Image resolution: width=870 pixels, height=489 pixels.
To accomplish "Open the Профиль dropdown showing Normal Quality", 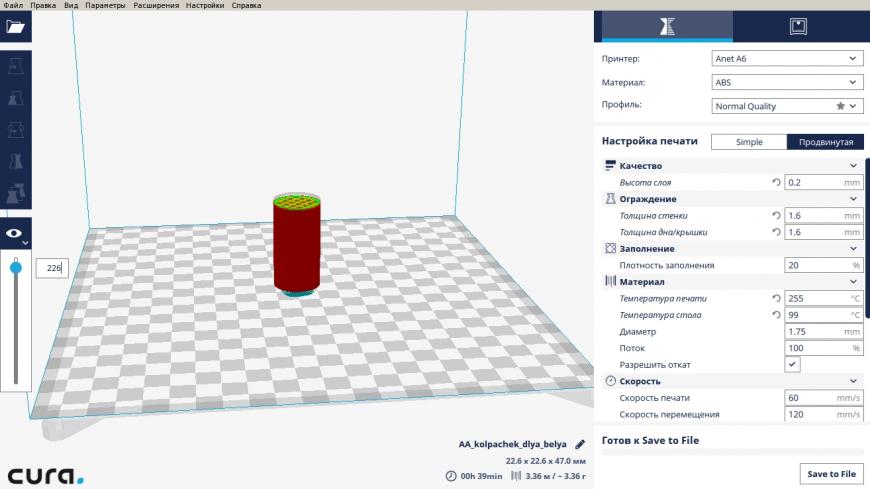I will 787,106.
